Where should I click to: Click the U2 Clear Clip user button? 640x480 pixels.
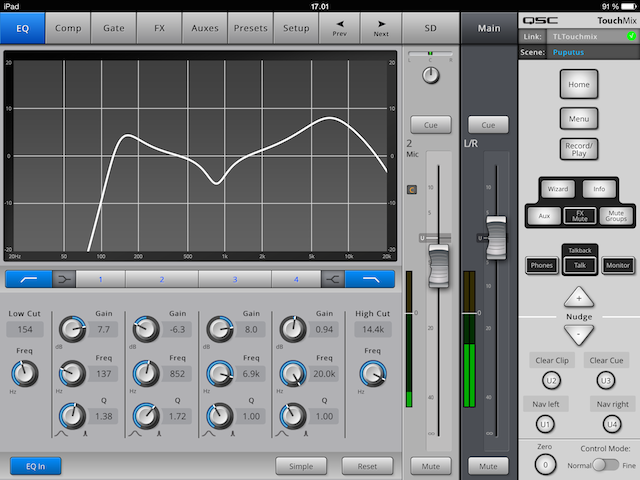[551, 380]
